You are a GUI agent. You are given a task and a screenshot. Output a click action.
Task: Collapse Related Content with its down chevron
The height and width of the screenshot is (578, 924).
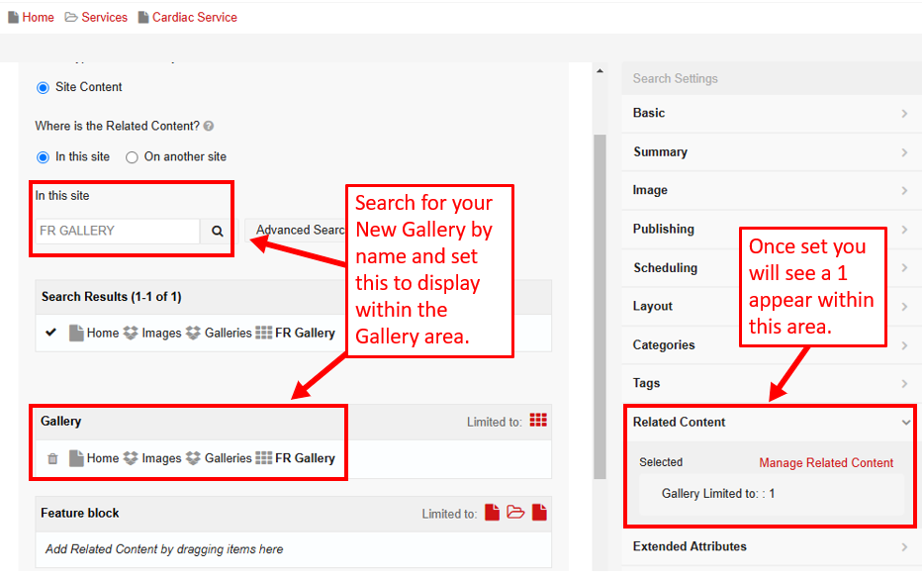[906, 423]
